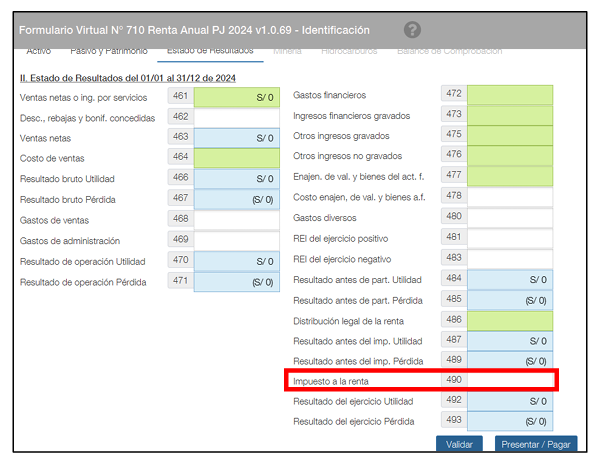Click the Presentar / Pagar button
The height and width of the screenshot is (457, 610).
536,443
